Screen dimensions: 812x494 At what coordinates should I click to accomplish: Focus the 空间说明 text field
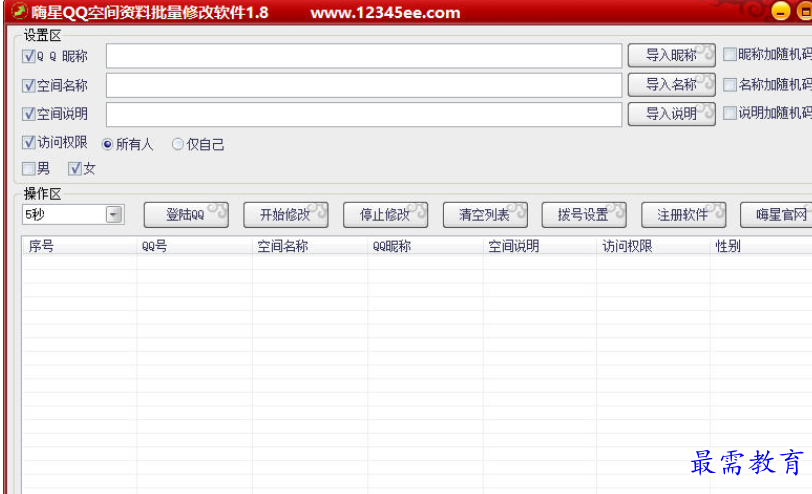[x=364, y=114]
